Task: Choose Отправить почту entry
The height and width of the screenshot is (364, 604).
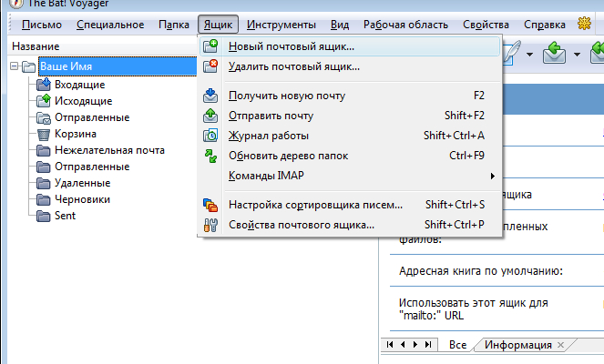Action: point(350,116)
